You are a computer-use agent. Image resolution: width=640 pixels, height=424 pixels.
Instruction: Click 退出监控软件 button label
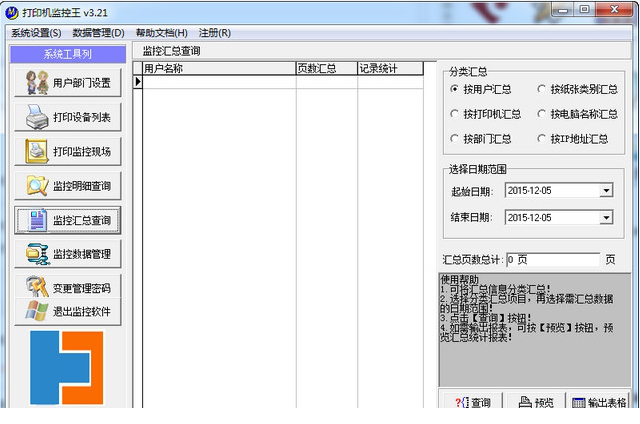82,312
